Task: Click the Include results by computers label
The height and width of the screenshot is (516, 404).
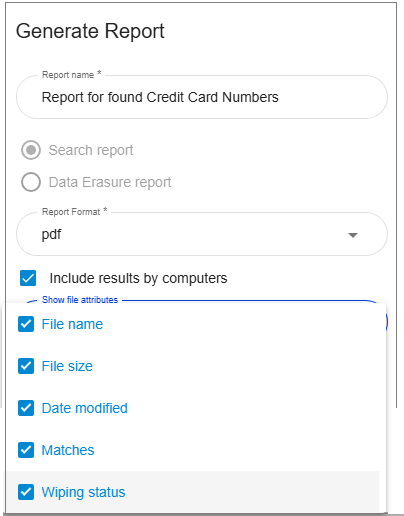Action: (x=138, y=278)
